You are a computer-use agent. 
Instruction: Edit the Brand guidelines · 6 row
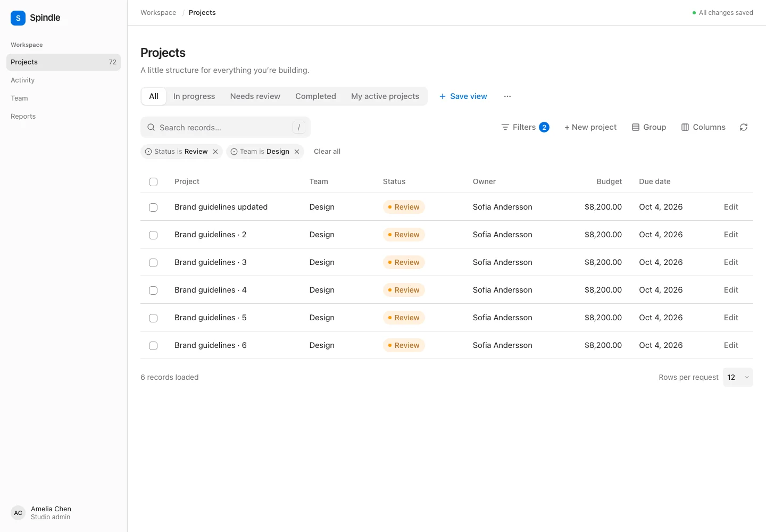(x=731, y=345)
